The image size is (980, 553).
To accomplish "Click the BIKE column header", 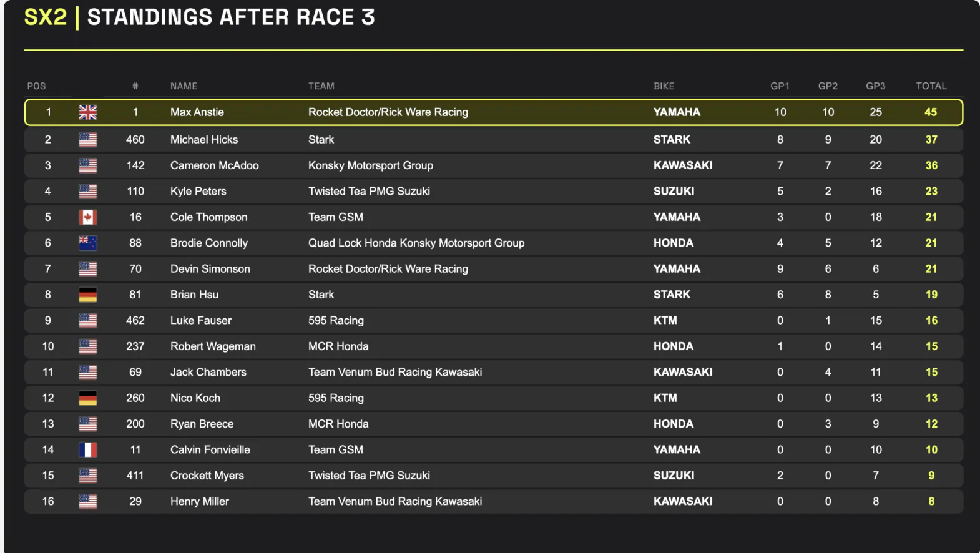I will coord(664,86).
